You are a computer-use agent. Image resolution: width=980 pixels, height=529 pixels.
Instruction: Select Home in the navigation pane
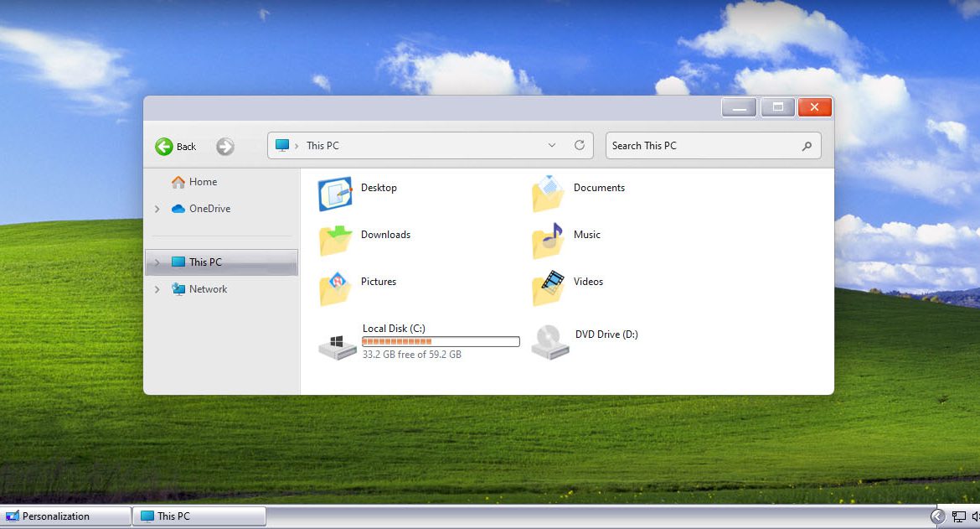coord(204,182)
